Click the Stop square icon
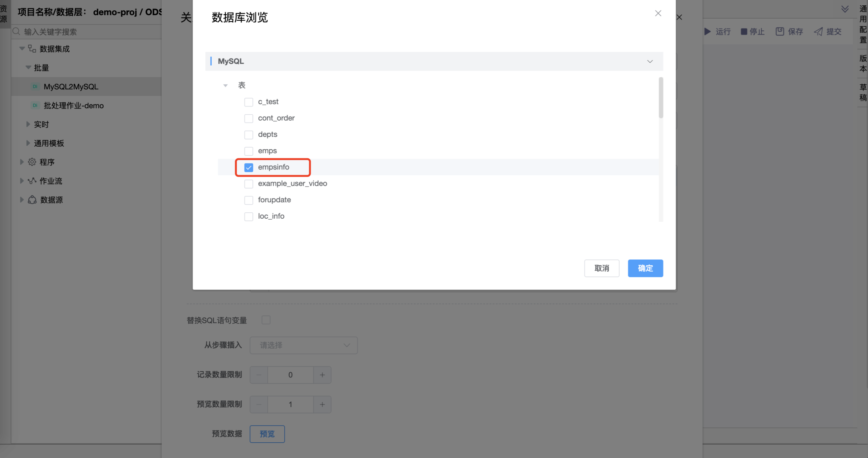The width and height of the screenshot is (868, 458). tap(744, 32)
